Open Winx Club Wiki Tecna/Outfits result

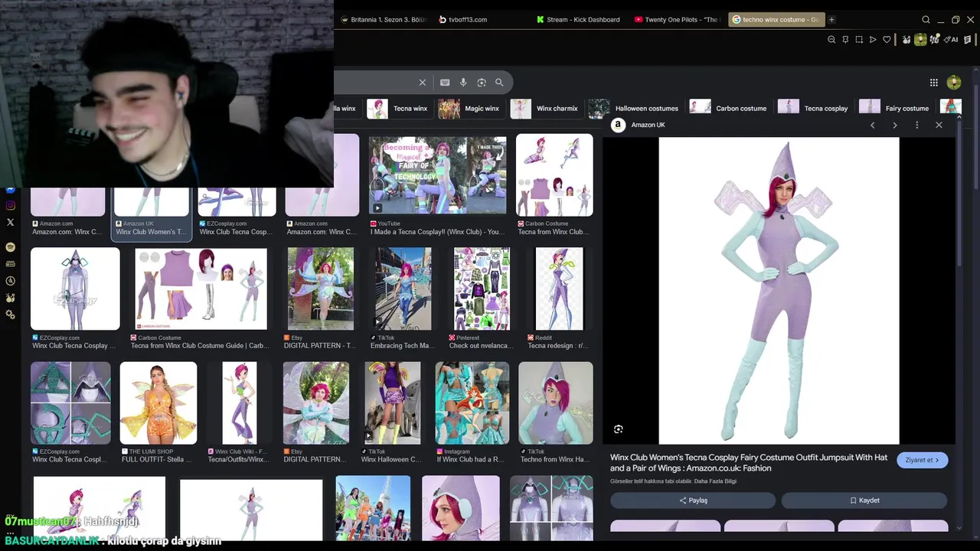pyautogui.click(x=240, y=403)
